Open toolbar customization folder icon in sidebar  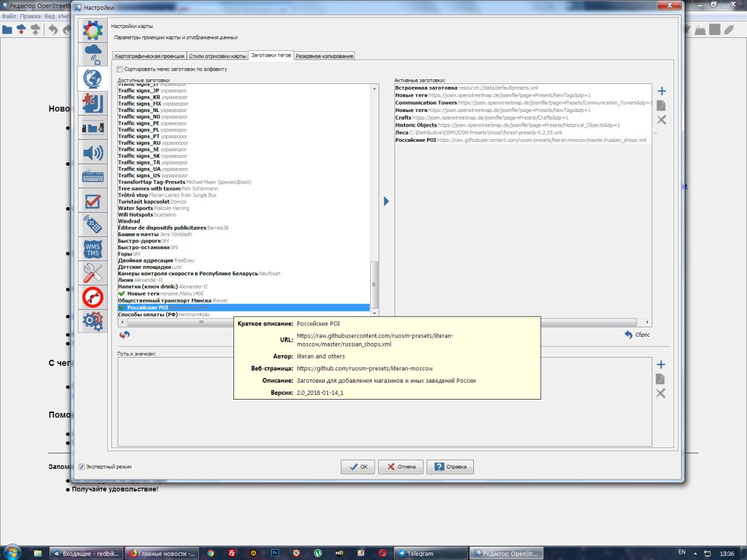(93, 128)
